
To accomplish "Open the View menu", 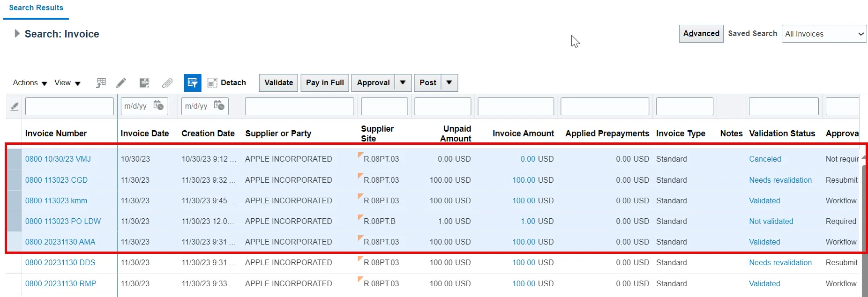I will pos(67,83).
